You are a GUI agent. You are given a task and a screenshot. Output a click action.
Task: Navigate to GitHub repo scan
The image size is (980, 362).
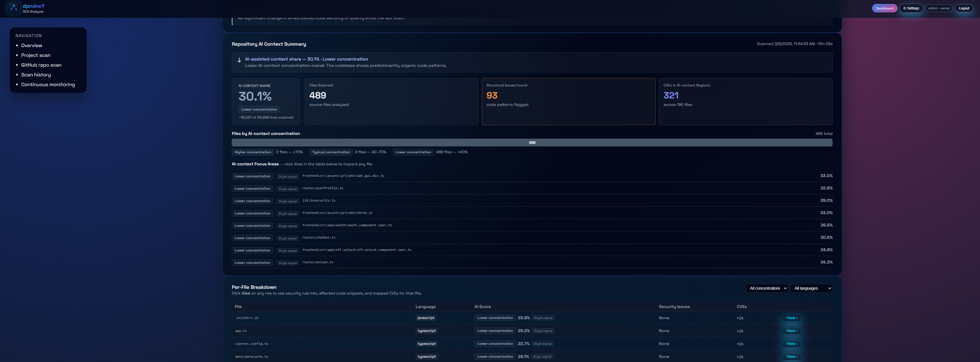tap(41, 65)
